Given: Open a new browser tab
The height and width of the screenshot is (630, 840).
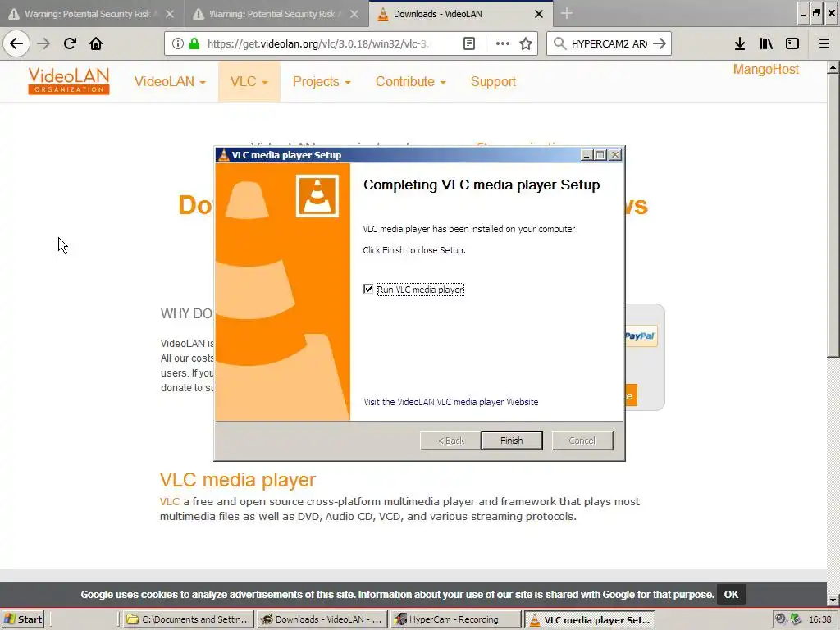Looking at the screenshot, I should [x=567, y=13].
